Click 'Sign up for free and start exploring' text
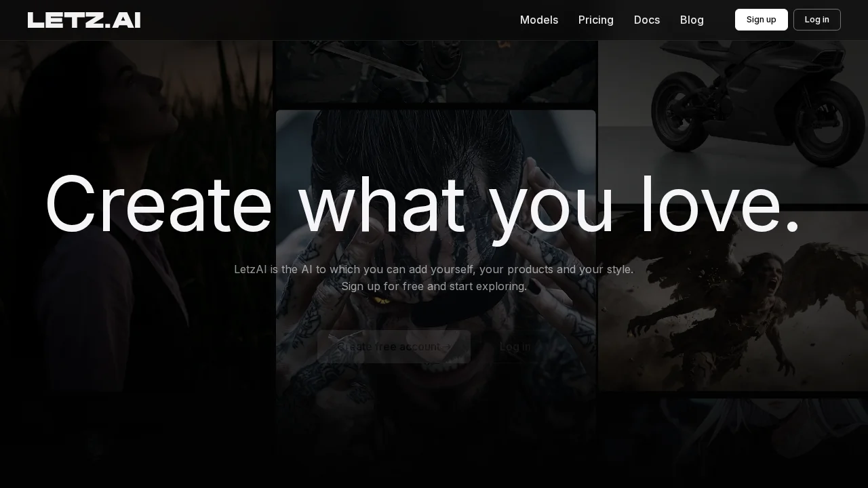The width and height of the screenshot is (868, 488). point(435,286)
